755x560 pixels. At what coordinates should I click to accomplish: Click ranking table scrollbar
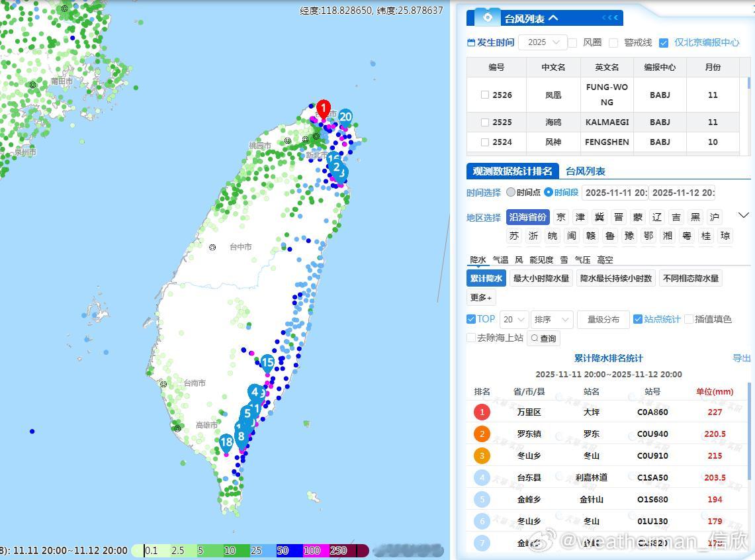tap(749, 431)
